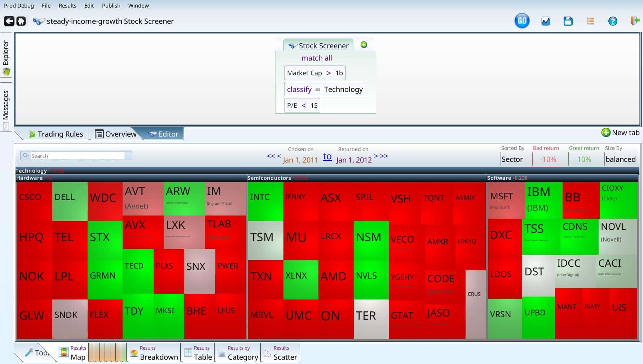The image size is (643, 364).
Task: Click the Semiconductors sector header
Action: (367, 178)
